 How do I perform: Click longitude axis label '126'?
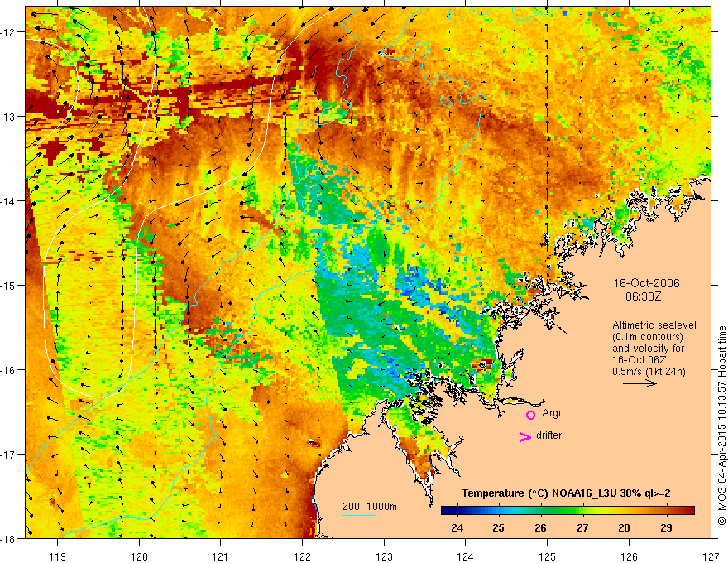click(629, 556)
